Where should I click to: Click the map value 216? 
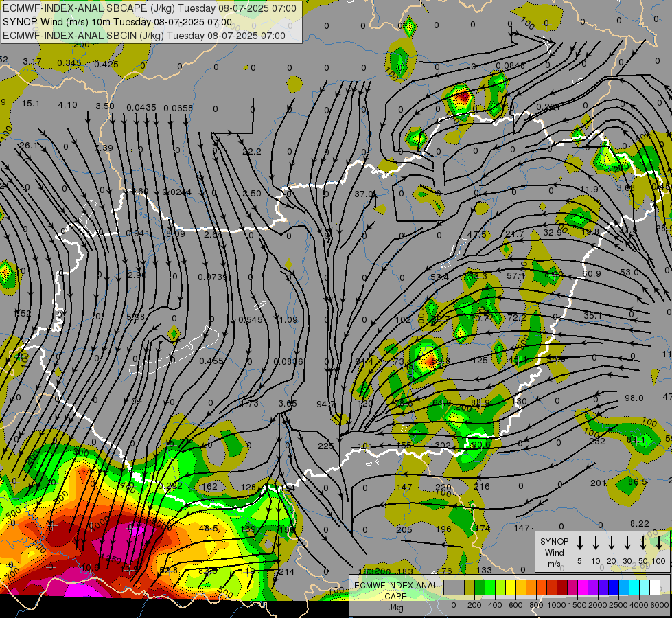pyautogui.click(x=482, y=486)
